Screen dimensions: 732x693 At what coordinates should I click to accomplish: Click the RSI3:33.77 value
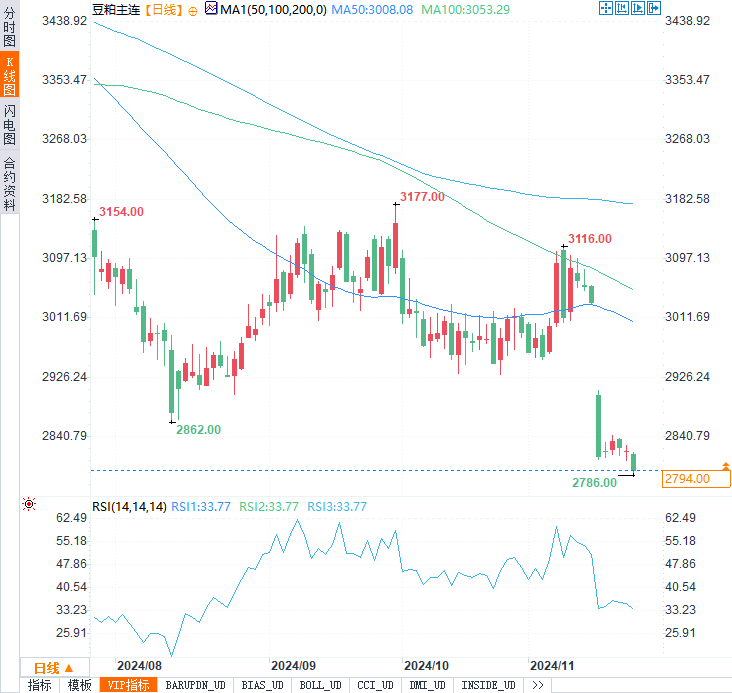point(337,507)
